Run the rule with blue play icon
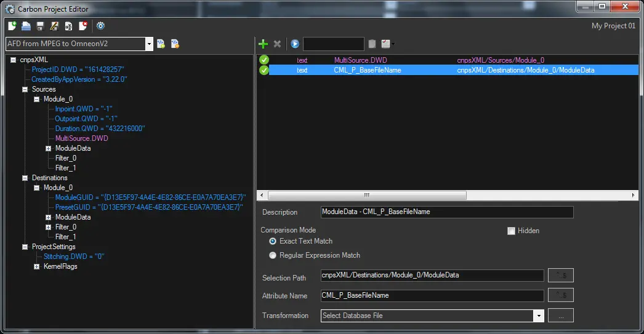The image size is (644, 334). (x=295, y=44)
